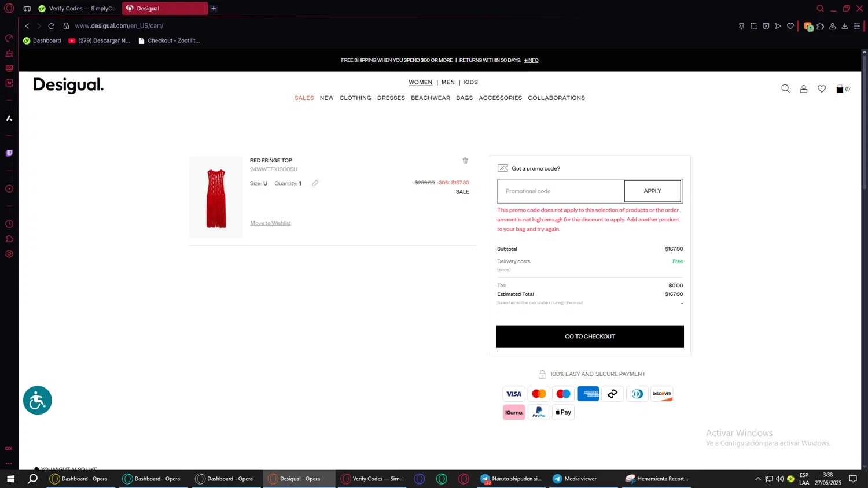Image resolution: width=868 pixels, height=488 pixels.
Task: Open the Checkout - Zootilit bookmark
Action: [169, 40]
